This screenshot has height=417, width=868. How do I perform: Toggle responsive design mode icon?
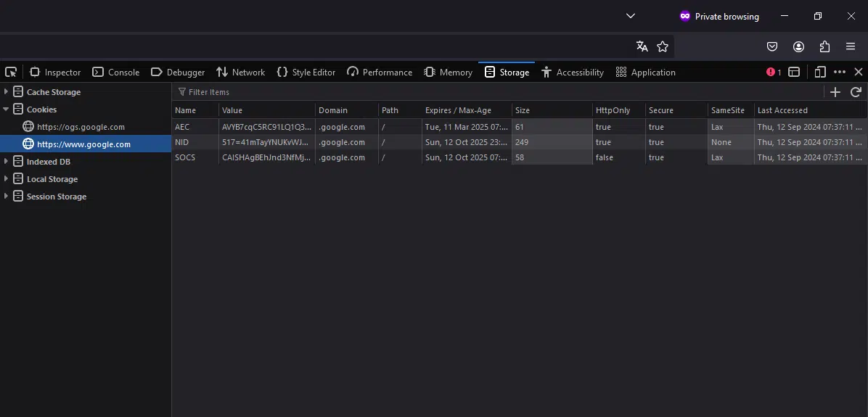pyautogui.click(x=820, y=72)
